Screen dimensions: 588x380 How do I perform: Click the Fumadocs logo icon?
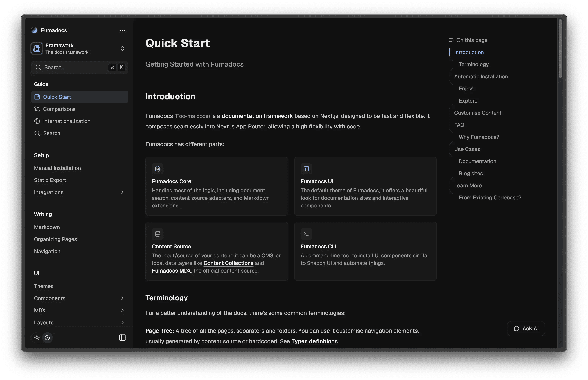tap(34, 30)
